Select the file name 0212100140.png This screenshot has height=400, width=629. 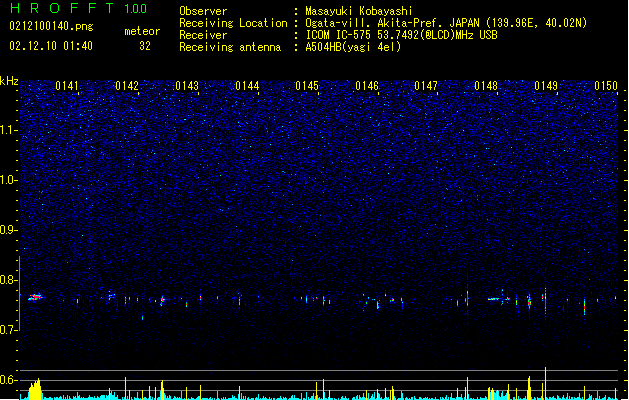(x=51, y=26)
